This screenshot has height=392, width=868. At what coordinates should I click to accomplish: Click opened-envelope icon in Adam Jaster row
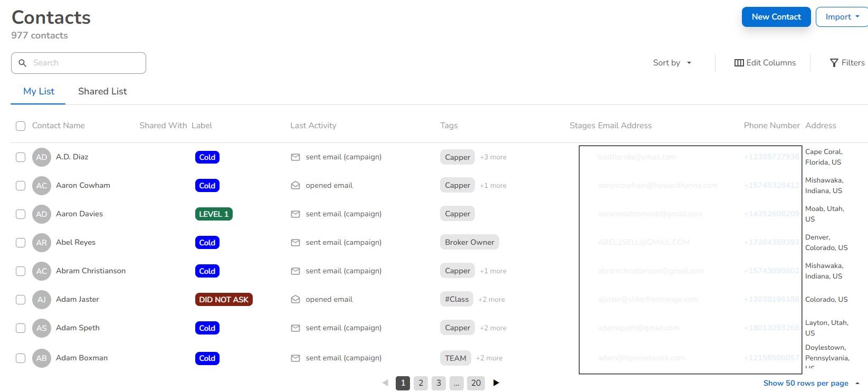coord(295,299)
